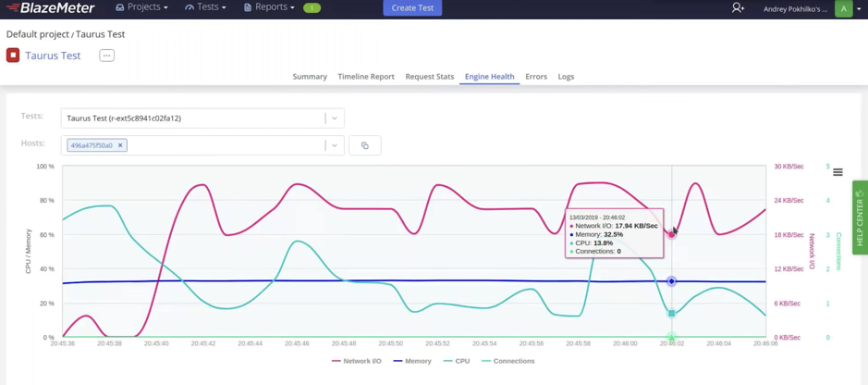The width and height of the screenshot is (868, 385).
Task: Open the Help Center side tab
Action: (x=860, y=217)
